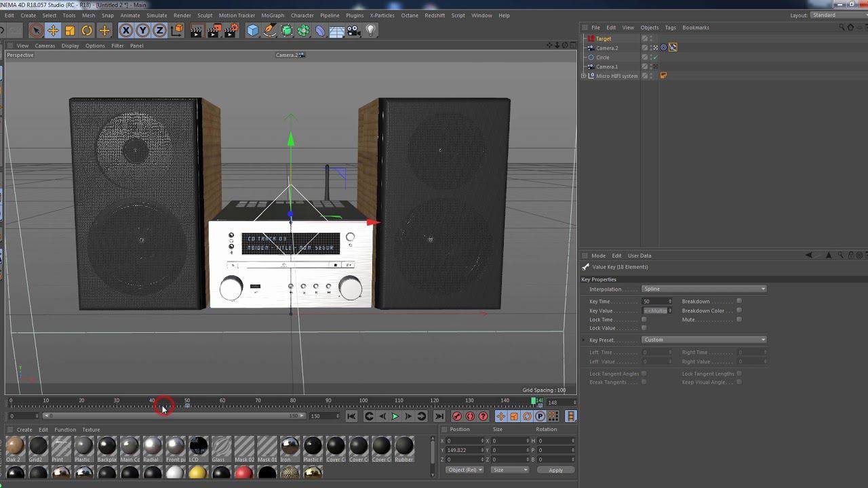The width and height of the screenshot is (868, 488).
Task: Open the viewport Cameras menu
Action: tap(45, 45)
